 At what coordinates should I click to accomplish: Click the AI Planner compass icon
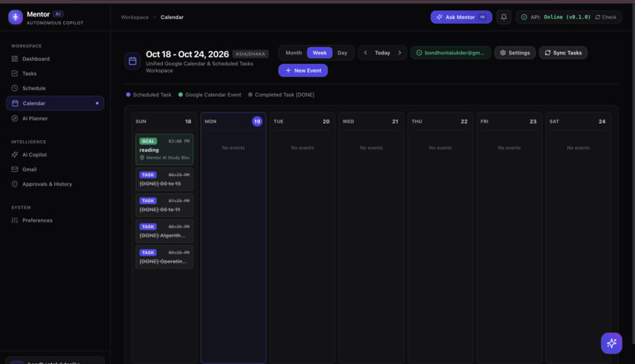(15, 118)
